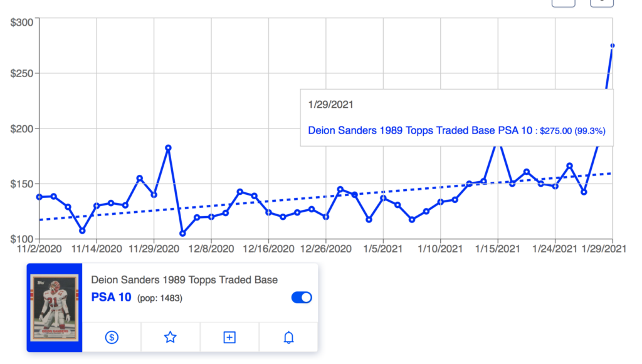Click the "11/2/2020" x-axis date label
This screenshot has height=364, width=642.
click(x=39, y=249)
